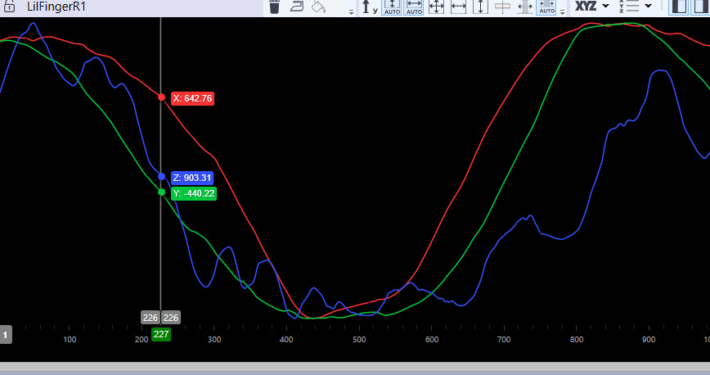The image size is (710, 375).
Task: Click frame 600 on the timeline ruler
Action: click(432, 339)
